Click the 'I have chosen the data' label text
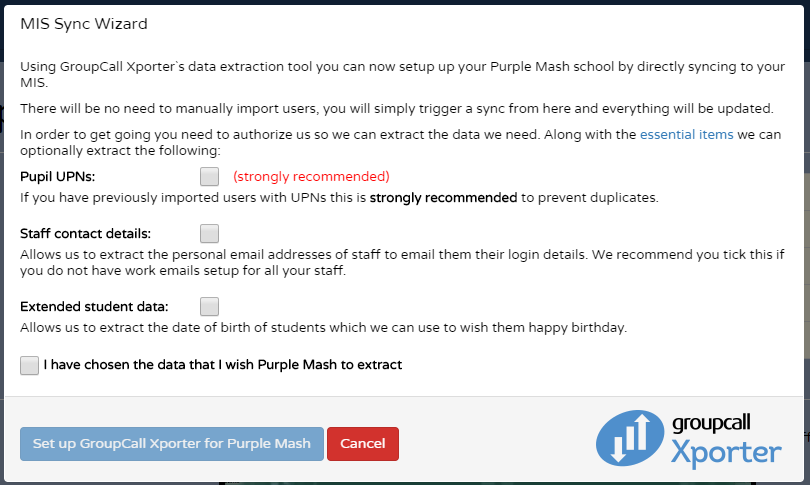This screenshot has width=810, height=485. tap(223, 365)
